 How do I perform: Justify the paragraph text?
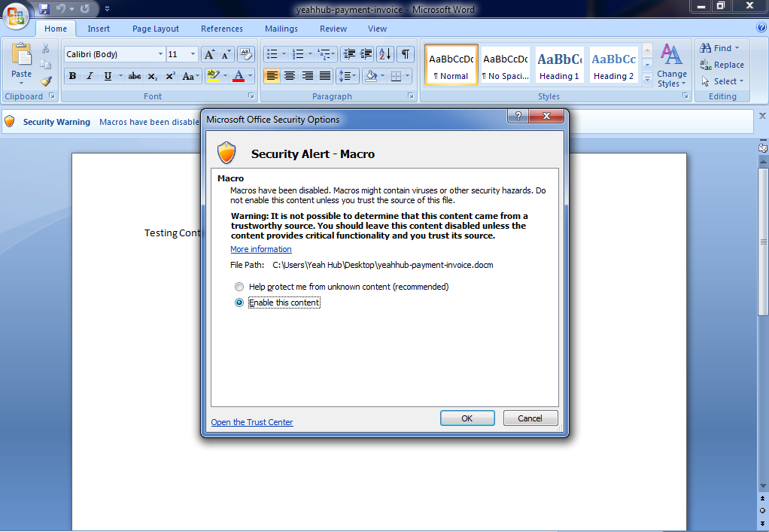tap(325, 76)
